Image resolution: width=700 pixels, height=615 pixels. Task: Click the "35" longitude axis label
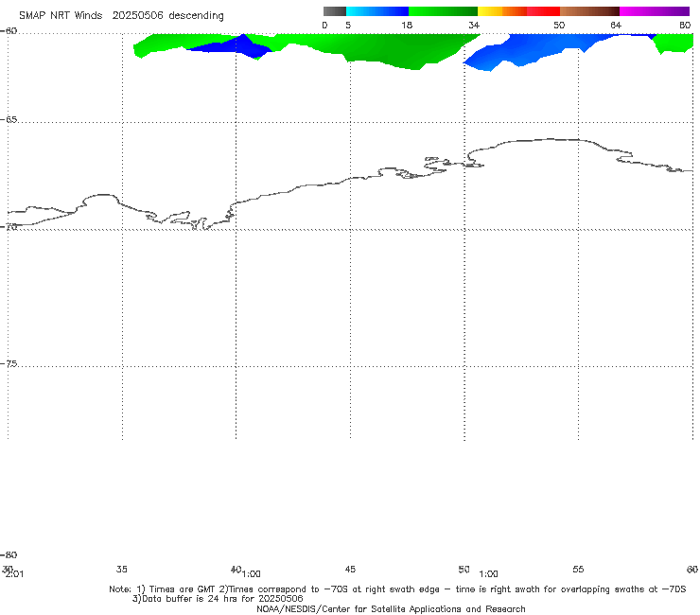click(122, 569)
